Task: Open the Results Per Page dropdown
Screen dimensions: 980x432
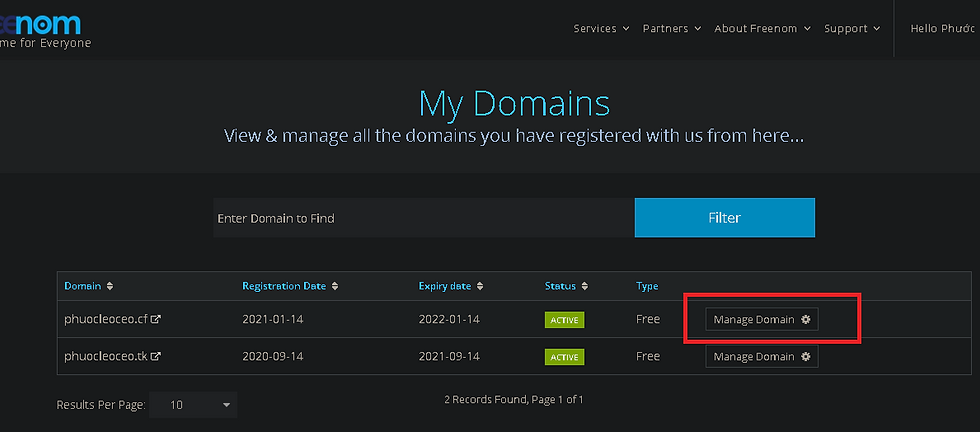Action: [193, 405]
